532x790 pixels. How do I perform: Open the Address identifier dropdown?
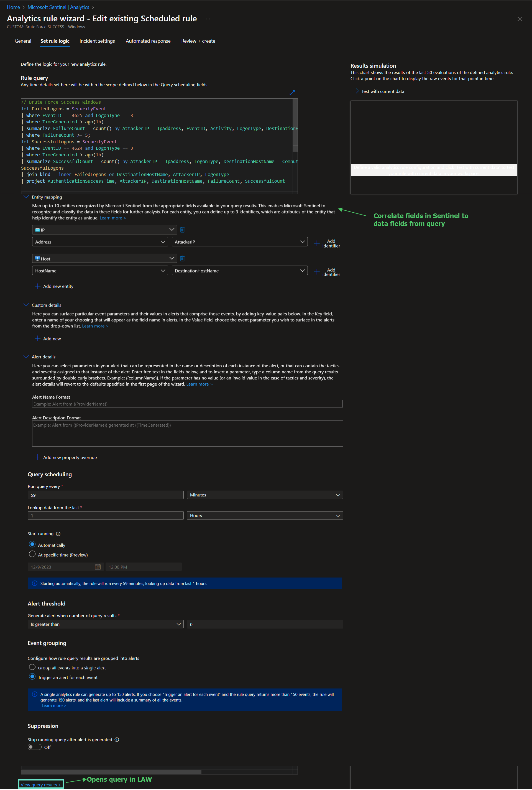pyautogui.click(x=100, y=242)
